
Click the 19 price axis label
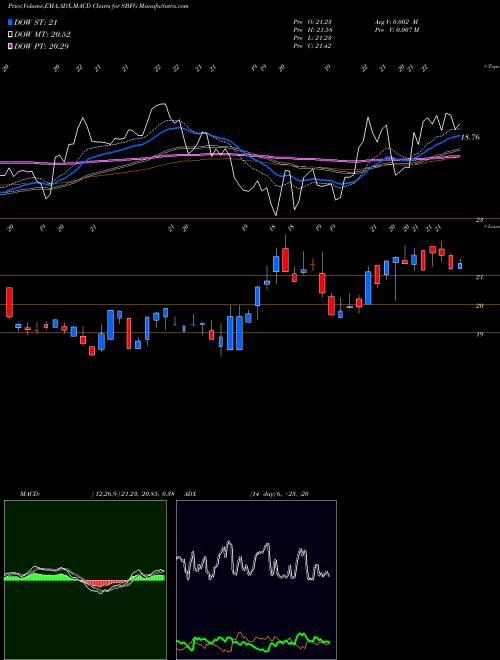(x=480, y=334)
